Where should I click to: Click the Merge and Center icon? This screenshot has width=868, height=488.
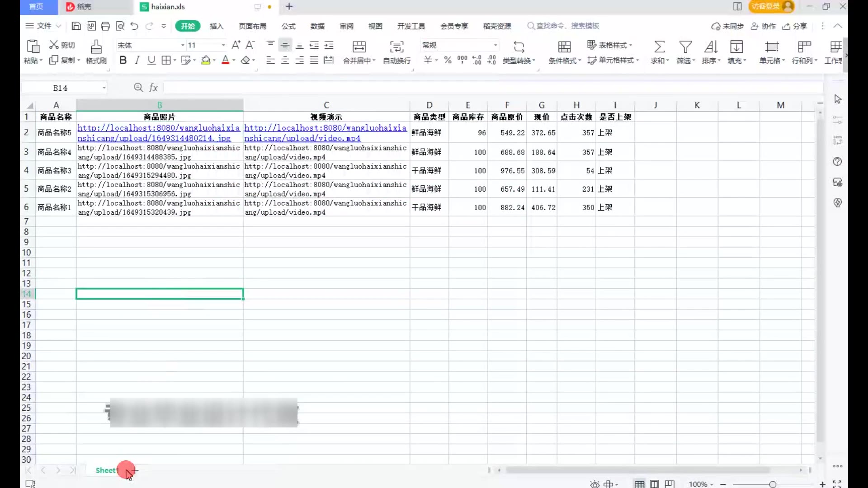click(359, 47)
